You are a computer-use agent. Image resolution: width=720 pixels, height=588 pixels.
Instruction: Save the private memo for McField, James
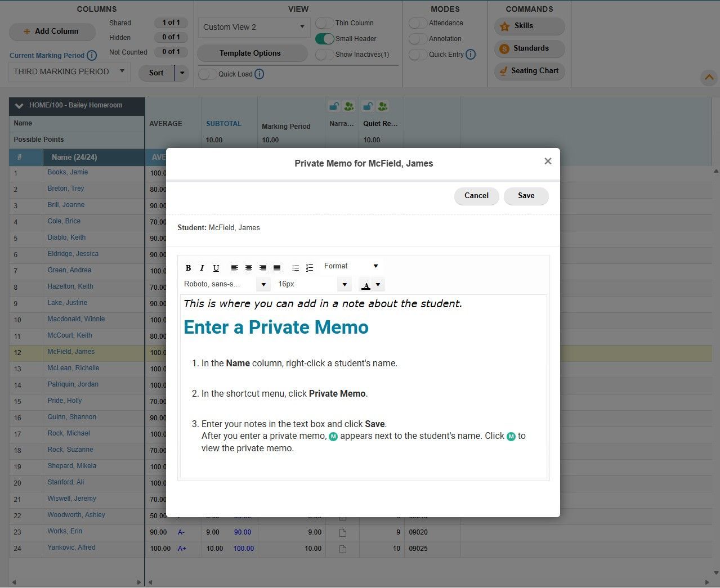525,196
